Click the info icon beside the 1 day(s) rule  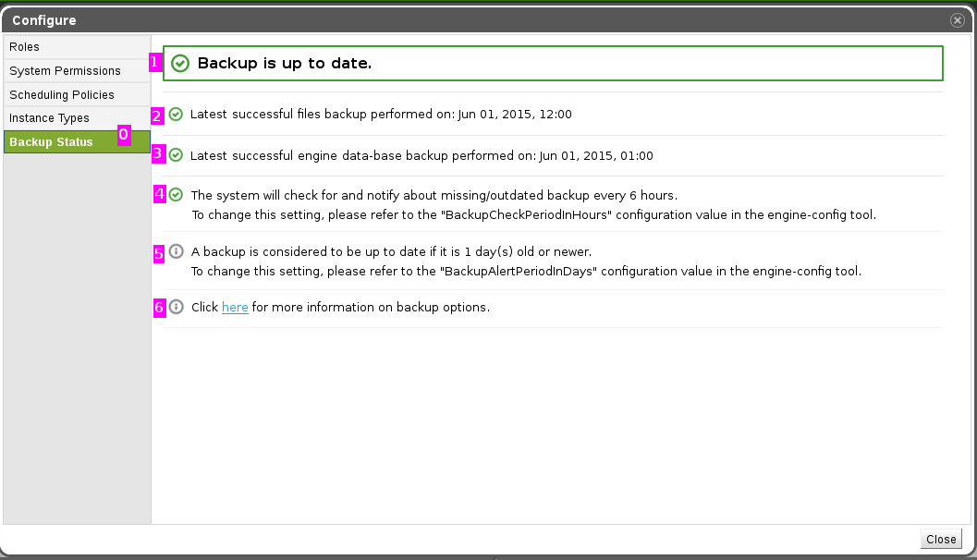(176, 251)
